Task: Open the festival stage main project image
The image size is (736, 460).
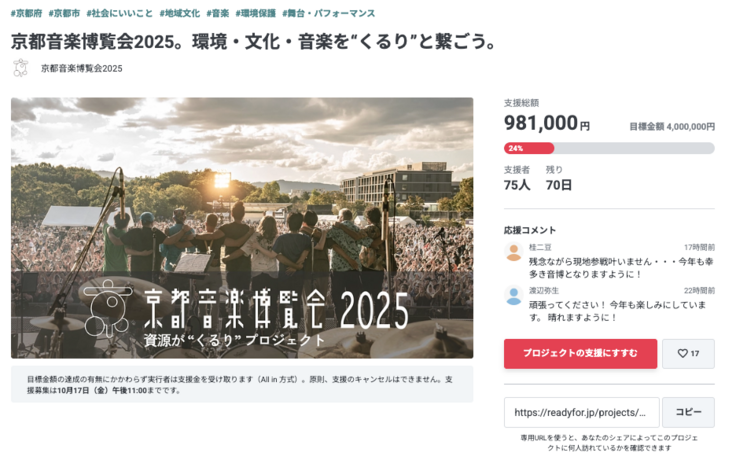Action: tap(242, 227)
